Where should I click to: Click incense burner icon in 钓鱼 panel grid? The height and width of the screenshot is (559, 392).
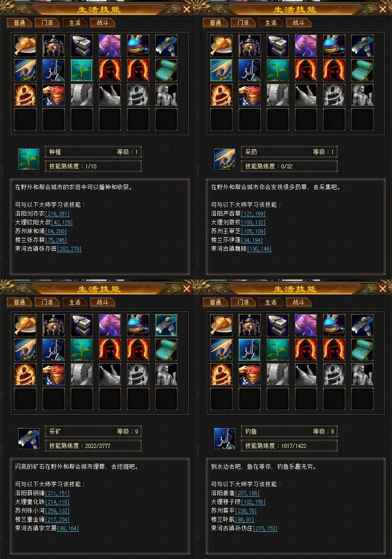pos(249,325)
